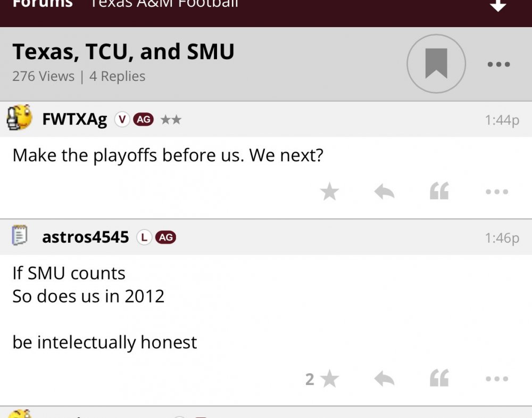Image resolution: width=532 pixels, height=418 pixels.
Task: View FWTXAg's user profile name
Action: click(74, 120)
